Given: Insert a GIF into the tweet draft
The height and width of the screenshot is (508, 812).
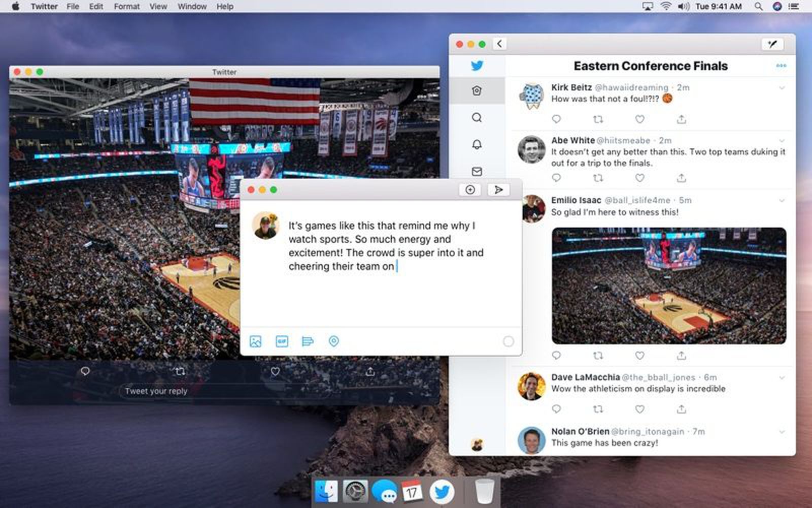Looking at the screenshot, I should click(x=282, y=342).
